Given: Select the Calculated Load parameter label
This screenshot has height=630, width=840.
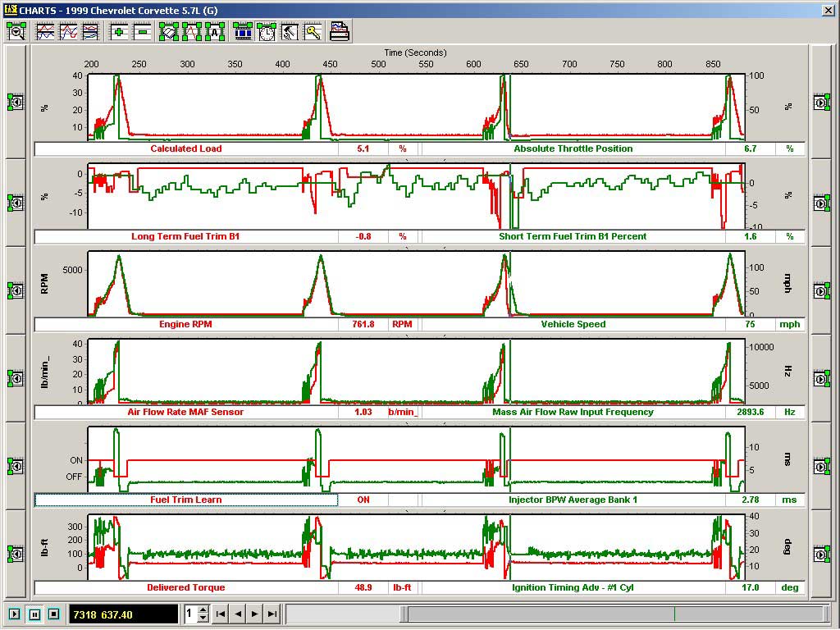Looking at the screenshot, I should tap(186, 149).
